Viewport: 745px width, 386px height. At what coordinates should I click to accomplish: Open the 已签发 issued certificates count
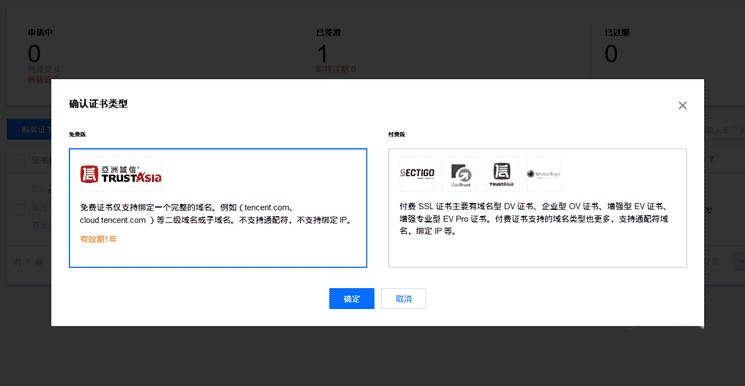323,54
